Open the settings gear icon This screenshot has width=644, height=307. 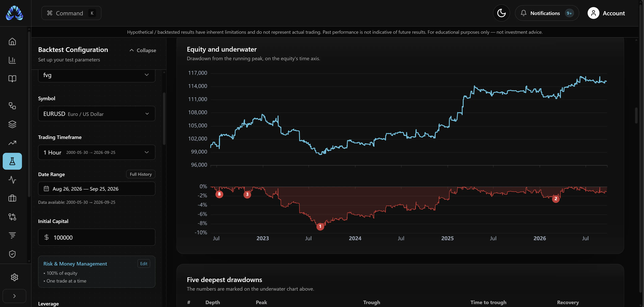tap(15, 277)
